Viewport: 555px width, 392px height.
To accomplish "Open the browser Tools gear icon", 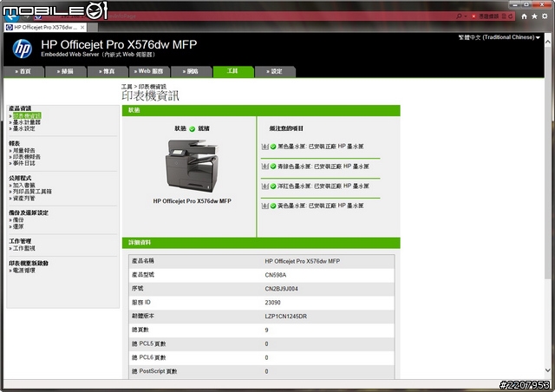I will (x=545, y=16).
